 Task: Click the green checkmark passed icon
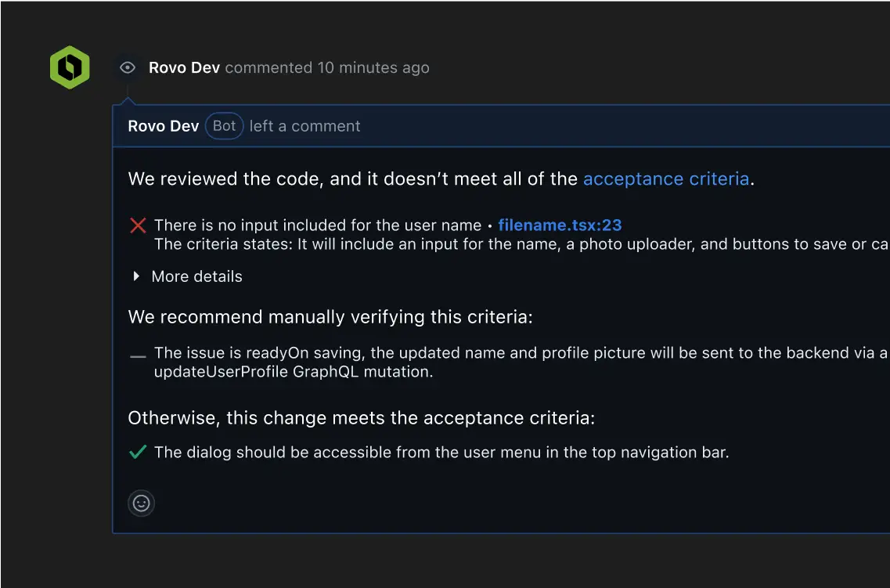(x=138, y=452)
